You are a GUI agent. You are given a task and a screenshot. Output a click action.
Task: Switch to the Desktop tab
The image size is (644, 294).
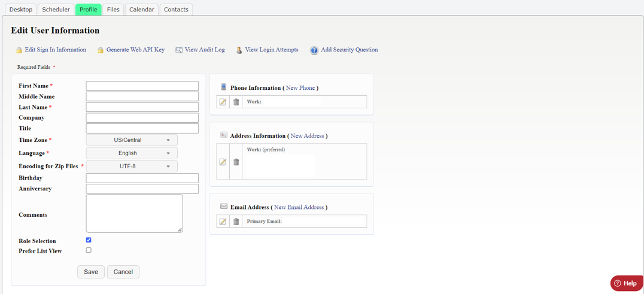[x=20, y=10]
